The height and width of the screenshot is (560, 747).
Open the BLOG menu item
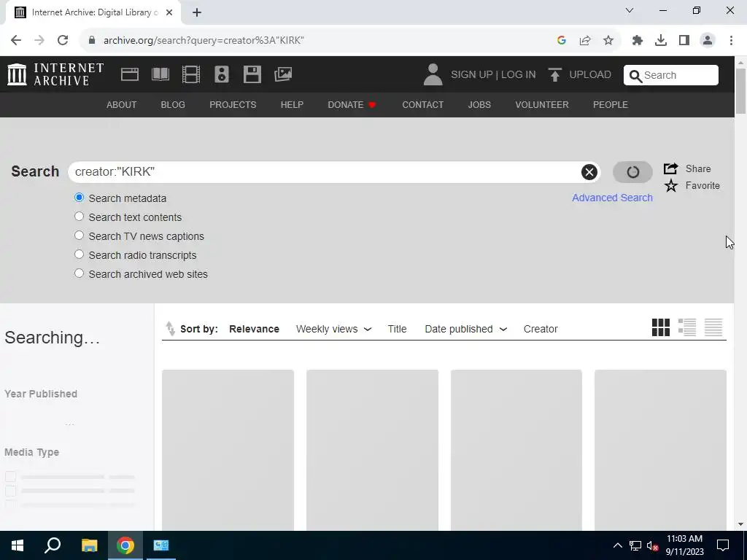[173, 105]
